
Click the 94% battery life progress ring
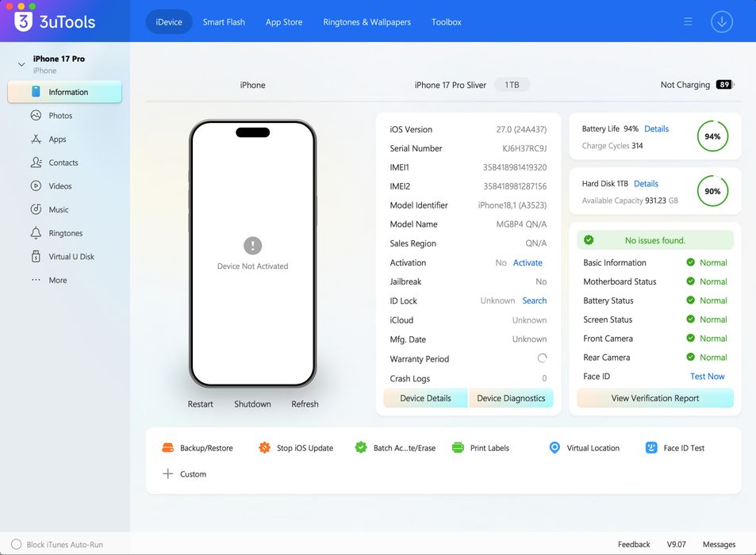pyautogui.click(x=712, y=136)
